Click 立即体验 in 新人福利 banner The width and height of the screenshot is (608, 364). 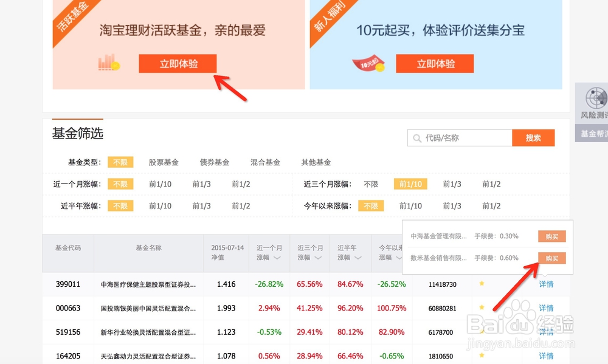click(x=435, y=64)
